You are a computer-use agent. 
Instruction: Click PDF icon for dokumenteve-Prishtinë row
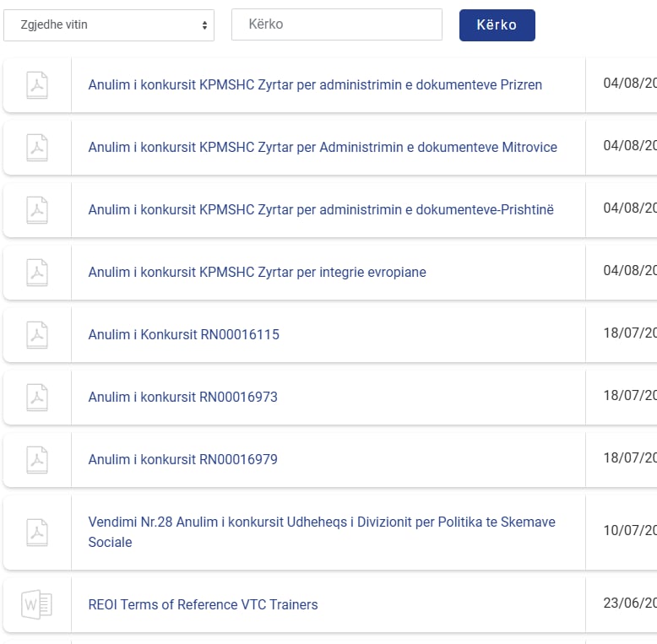coord(37,210)
